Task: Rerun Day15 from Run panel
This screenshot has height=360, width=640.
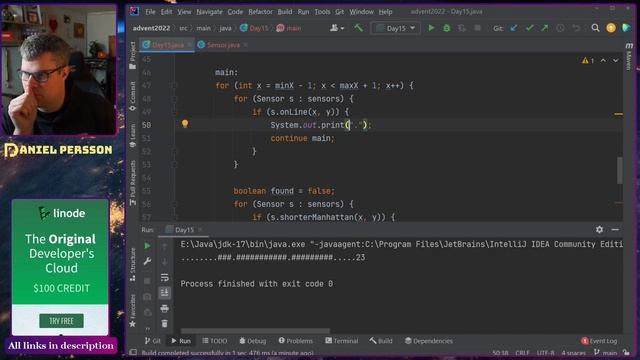Action: 147,246
